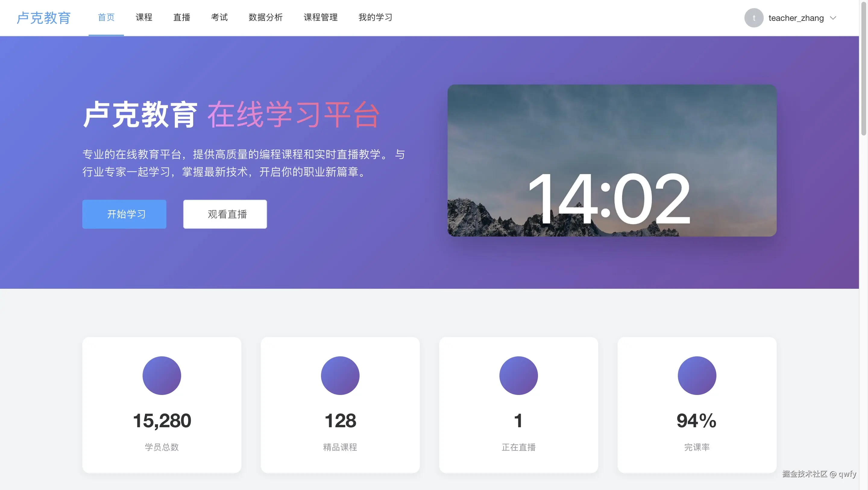Click the 学员总数 purple circle icon

coord(162,375)
